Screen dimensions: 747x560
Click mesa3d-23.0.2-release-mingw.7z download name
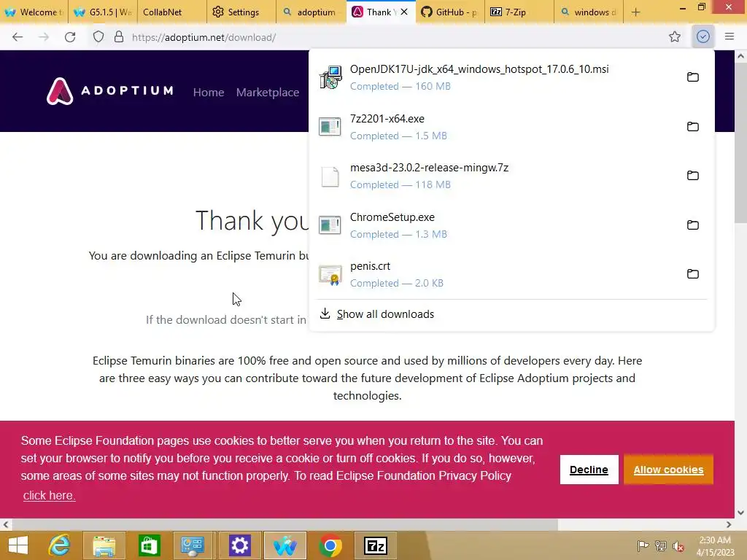pos(429,168)
